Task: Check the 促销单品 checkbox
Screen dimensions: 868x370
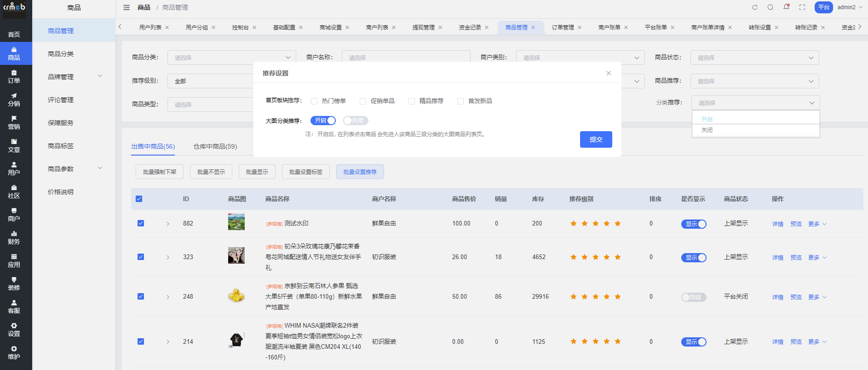Action: pyautogui.click(x=363, y=101)
